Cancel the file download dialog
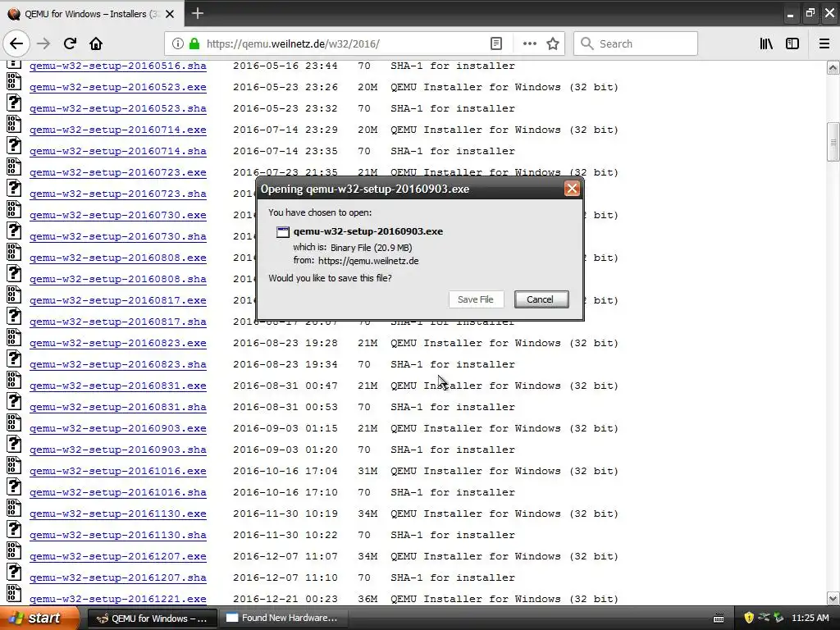The image size is (840, 630). point(541,299)
